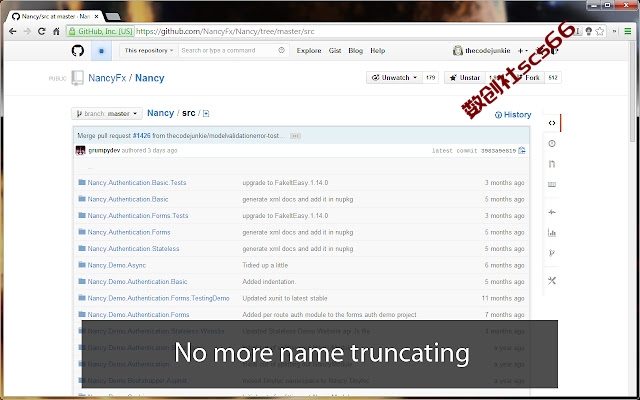Open the NancyFx owner link
The image size is (640, 400).
click(107, 78)
